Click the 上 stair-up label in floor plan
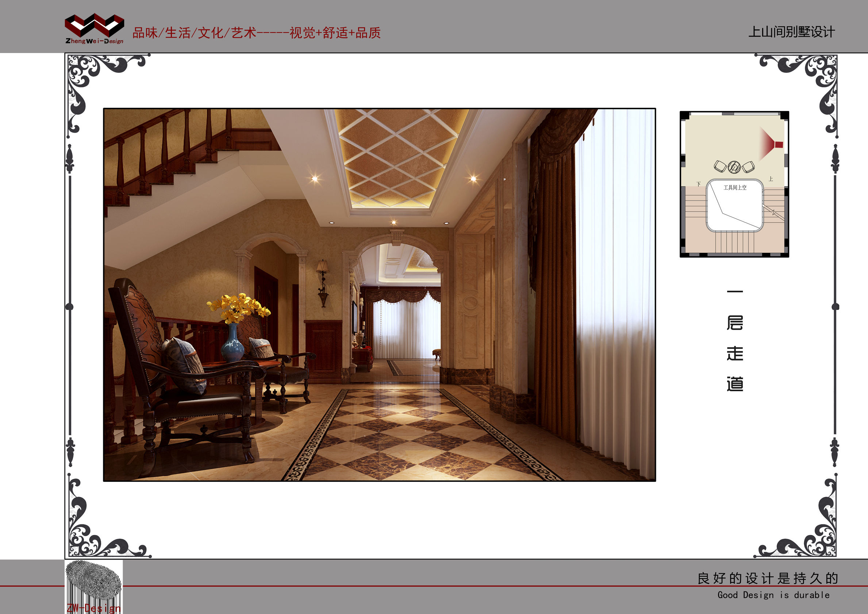The width and height of the screenshot is (868, 614). click(x=771, y=179)
